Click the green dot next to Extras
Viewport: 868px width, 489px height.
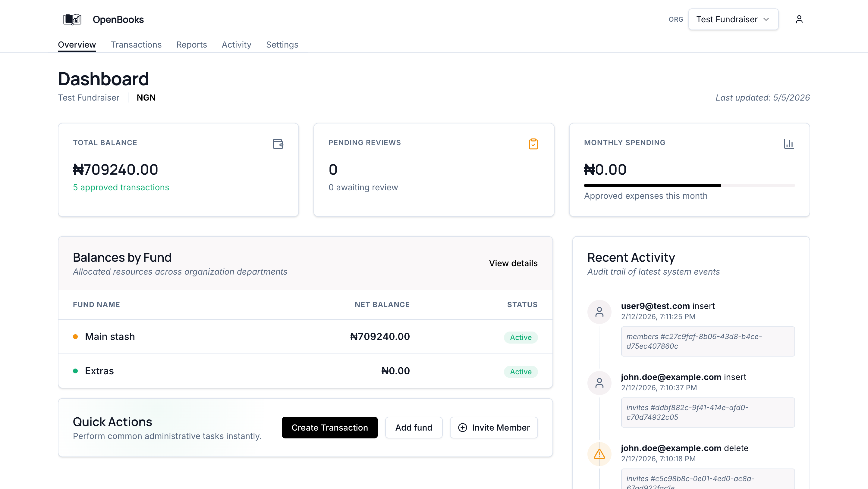click(x=75, y=371)
